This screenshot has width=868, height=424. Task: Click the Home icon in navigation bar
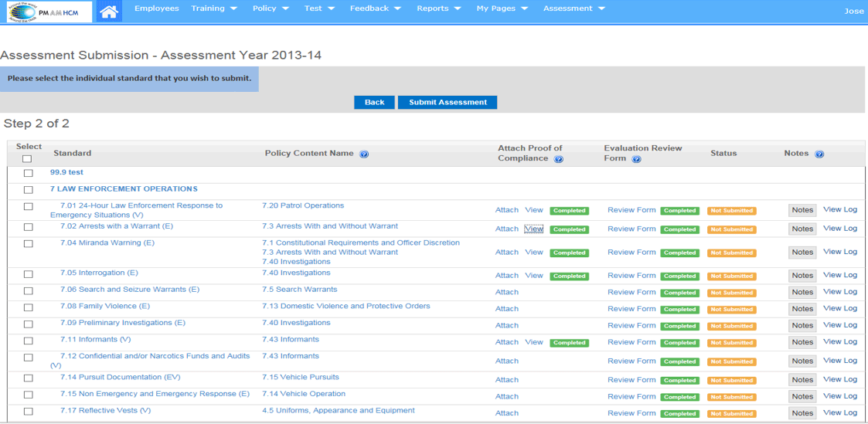tap(110, 12)
